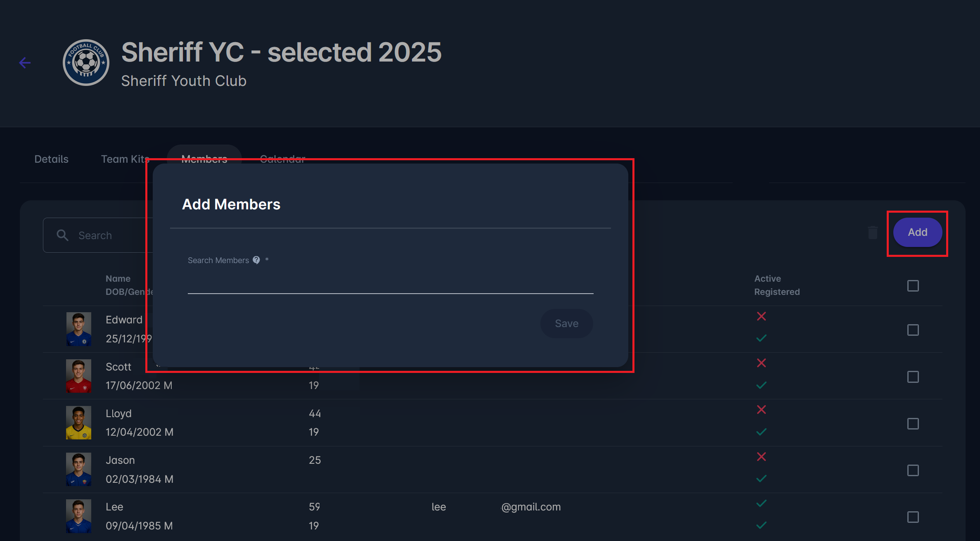The width and height of the screenshot is (980, 541).
Task: Open Lee's player photo
Action: (78, 516)
